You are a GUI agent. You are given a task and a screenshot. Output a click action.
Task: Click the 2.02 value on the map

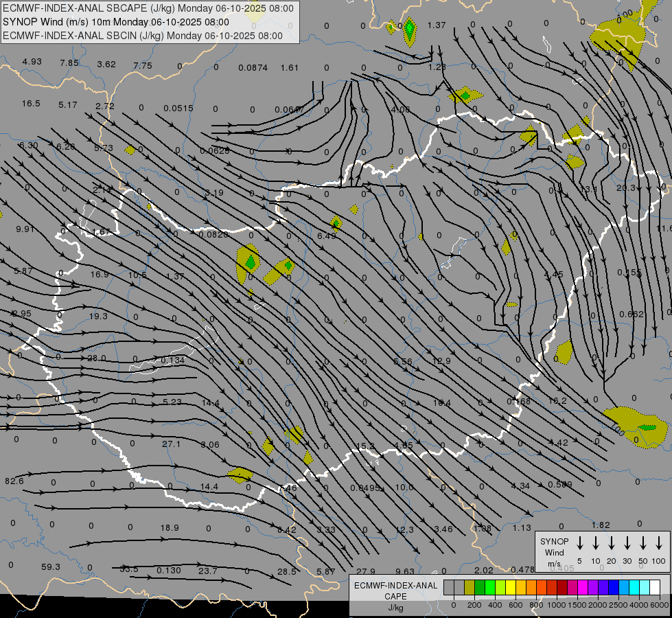coord(484,570)
